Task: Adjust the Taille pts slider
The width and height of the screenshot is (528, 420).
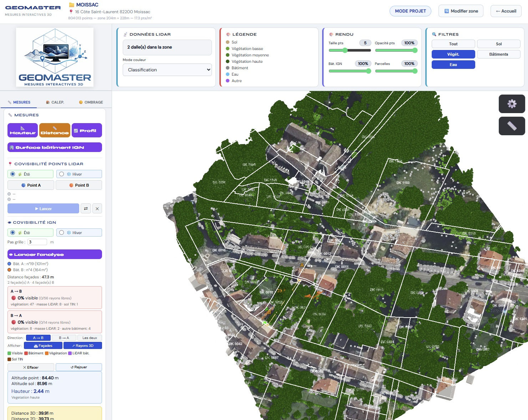Action: pos(345,50)
